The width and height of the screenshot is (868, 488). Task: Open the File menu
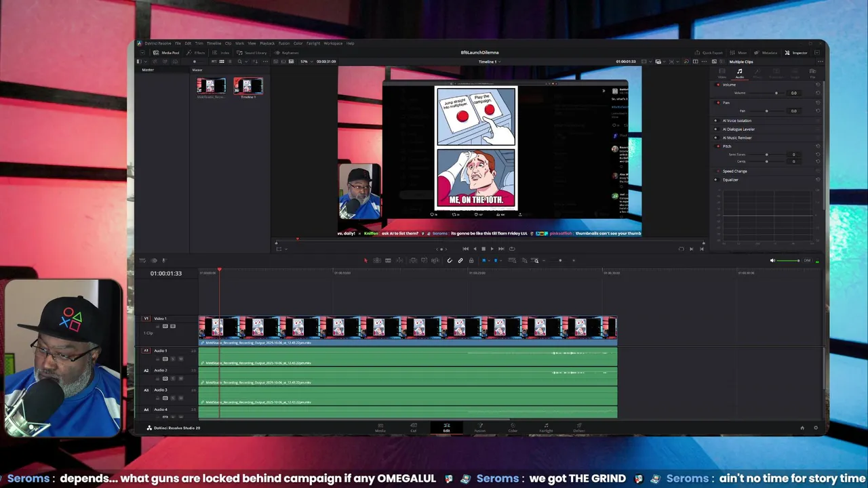coord(178,43)
